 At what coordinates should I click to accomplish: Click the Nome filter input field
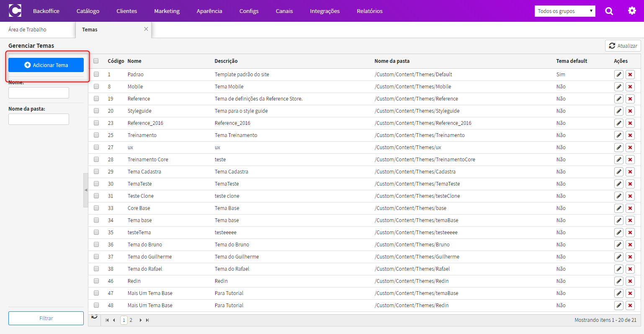39,93
